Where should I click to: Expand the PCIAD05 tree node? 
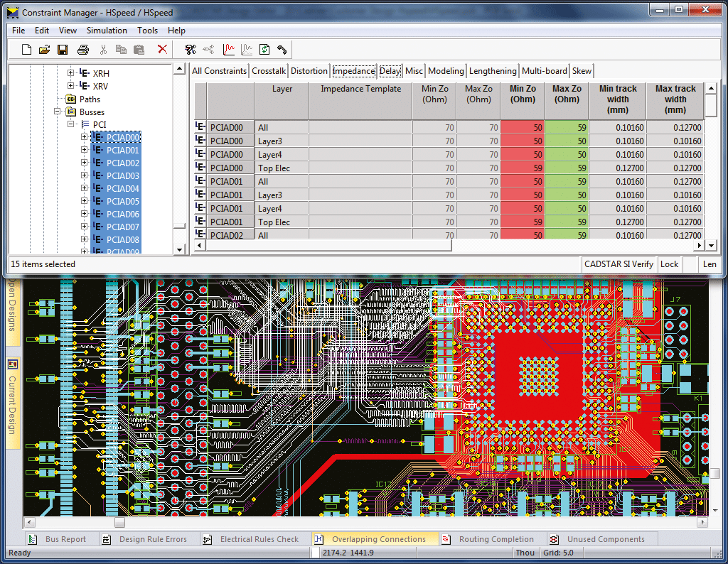[x=84, y=201]
